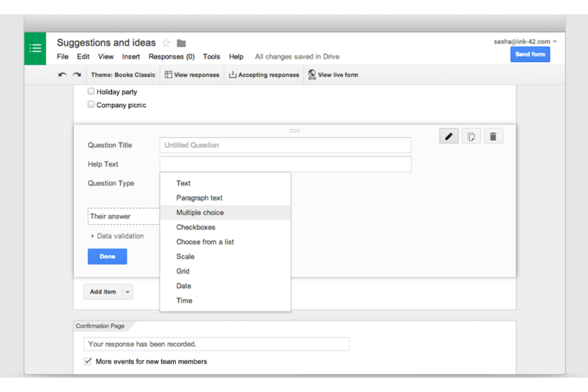Image resolution: width=588 pixels, height=392 pixels.
Task: Click the redo arrow icon
Action: 75,75
